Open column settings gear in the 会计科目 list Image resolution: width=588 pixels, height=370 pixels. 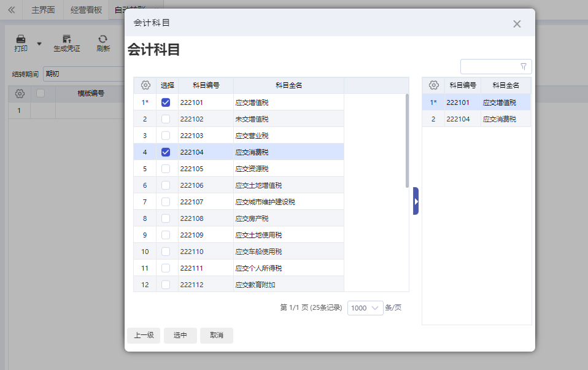coord(145,85)
